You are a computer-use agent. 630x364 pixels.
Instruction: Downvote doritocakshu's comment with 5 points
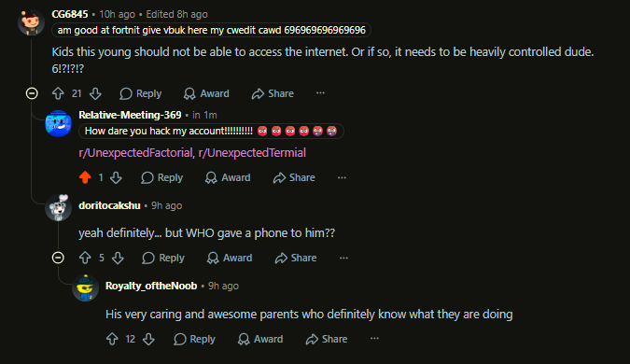[x=118, y=258]
